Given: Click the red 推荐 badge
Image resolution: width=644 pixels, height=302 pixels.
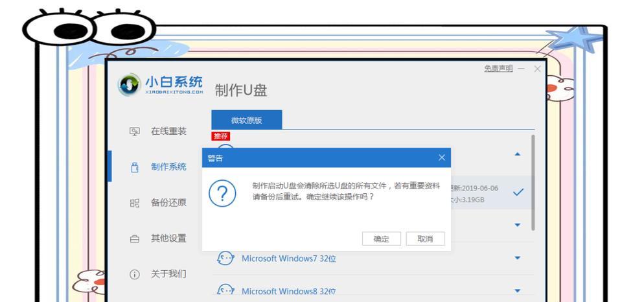Looking at the screenshot, I should pos(220,136).
